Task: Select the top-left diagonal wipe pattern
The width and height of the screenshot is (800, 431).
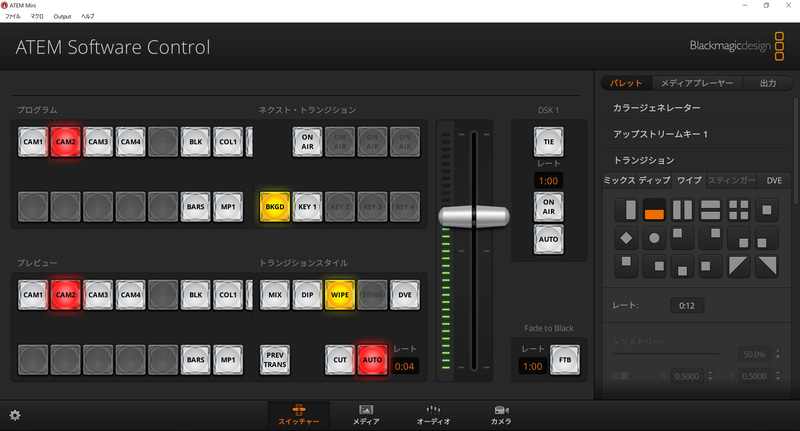Action: click(x=738, y=266)
